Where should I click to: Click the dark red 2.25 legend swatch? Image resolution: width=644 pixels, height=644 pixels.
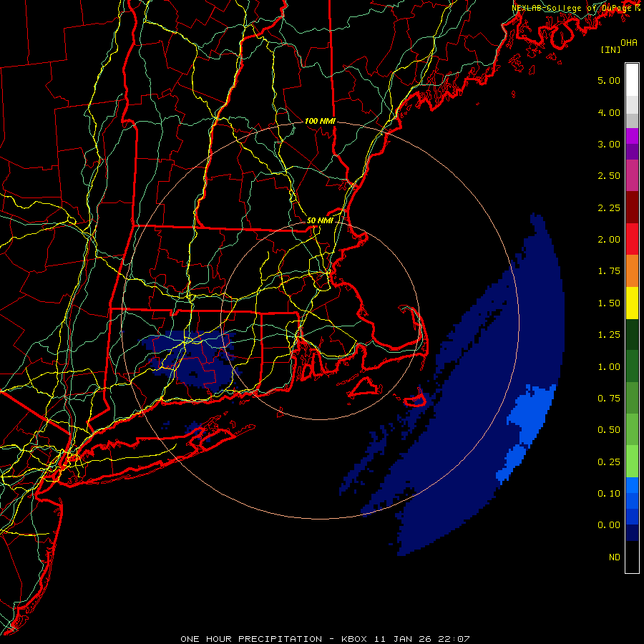[632, 208]
